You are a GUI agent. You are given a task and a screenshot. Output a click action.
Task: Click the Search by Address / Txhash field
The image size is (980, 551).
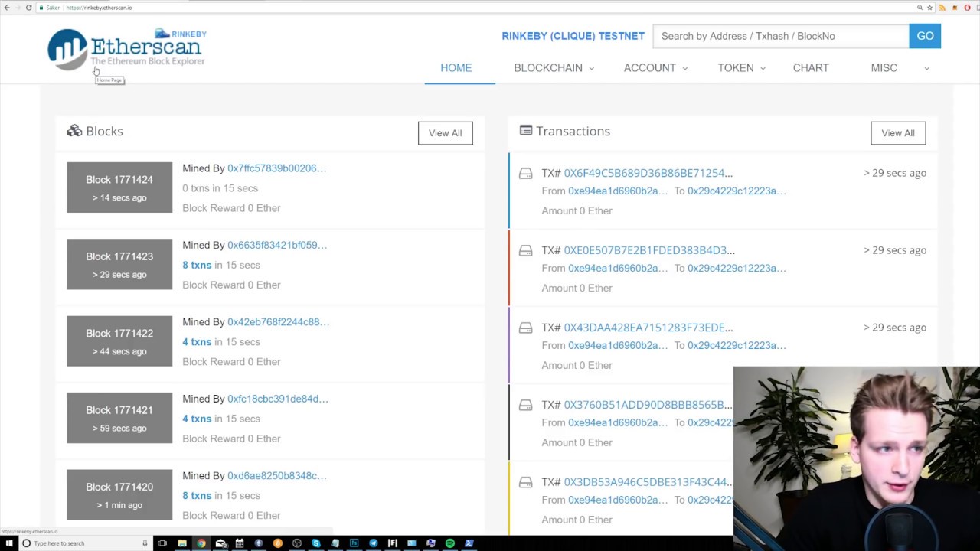tap(780, 36)
